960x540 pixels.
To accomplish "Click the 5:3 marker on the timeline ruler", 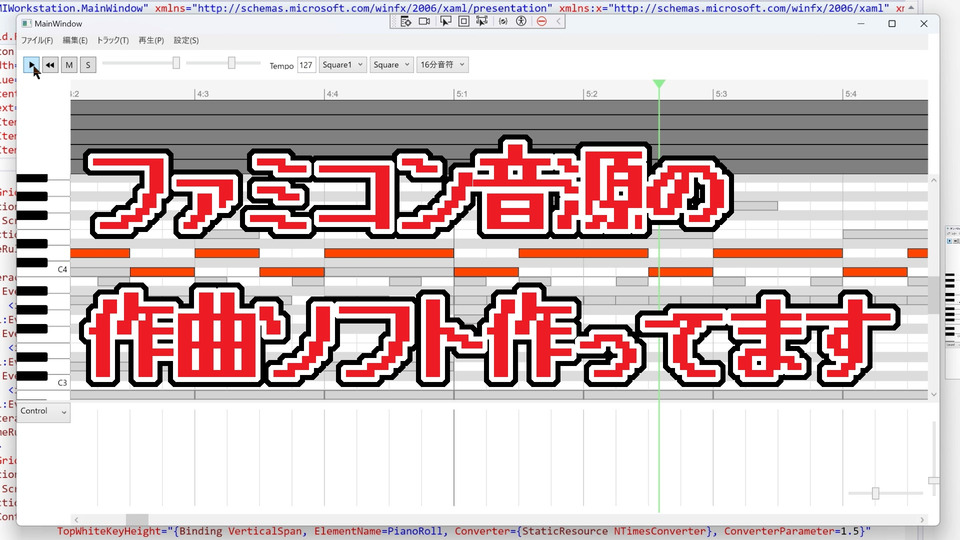I will (x=721, y=94).
